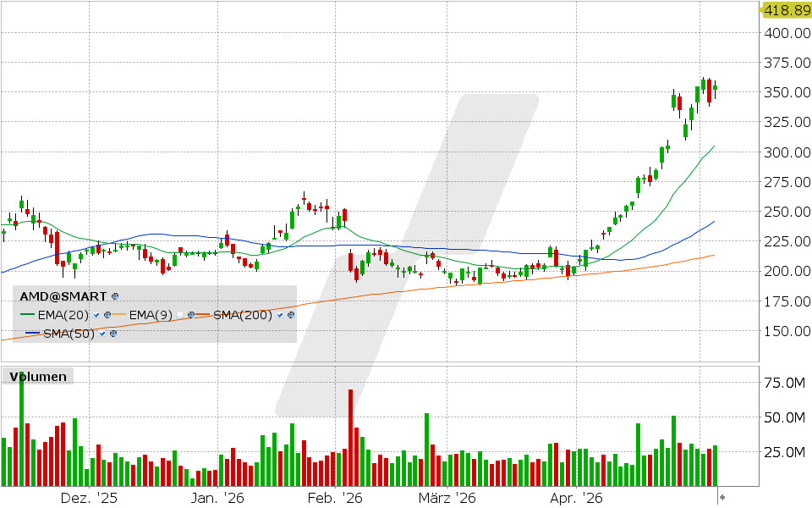The image size is (812, 508).
Task: Click the Apr. '26 date label
Action: pos(576,498)
